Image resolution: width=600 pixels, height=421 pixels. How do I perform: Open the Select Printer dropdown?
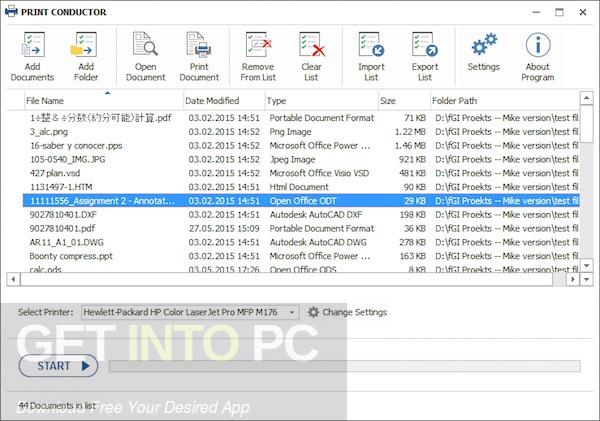pos(190,312)
